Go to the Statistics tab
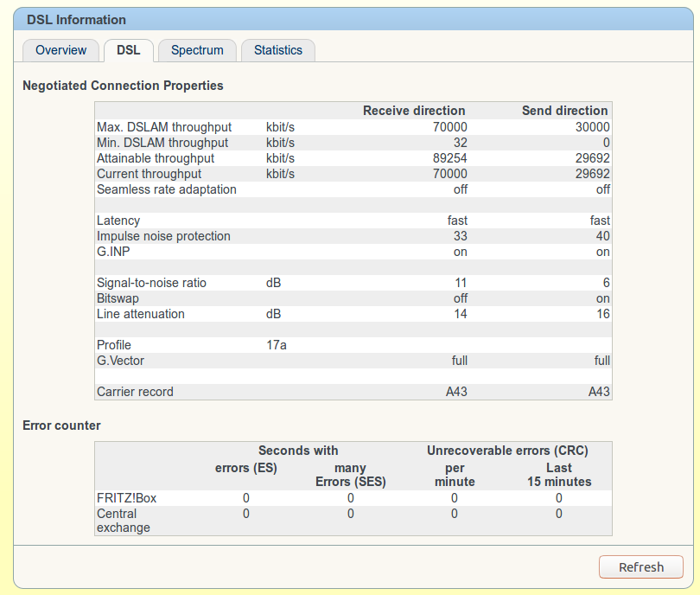 tap(277, 50)
